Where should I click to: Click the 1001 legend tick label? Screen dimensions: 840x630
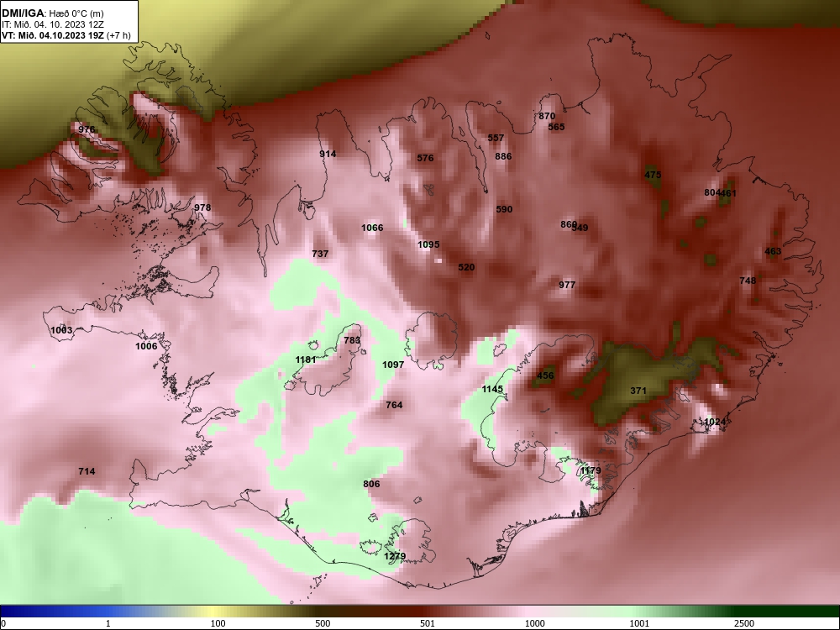click(639, 623)
